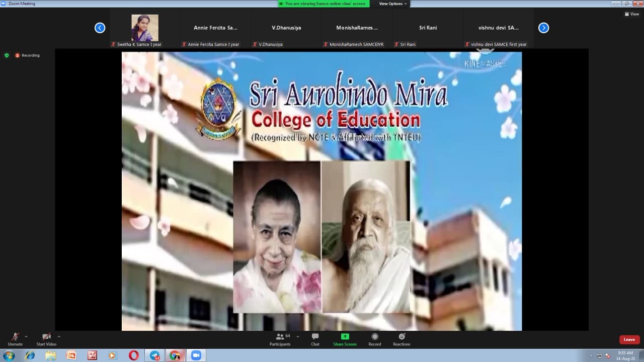The width and height of the screenshot is (644, 362).
Task: Open Telegram from the Windows taskbar
Action: coord(154,355)
